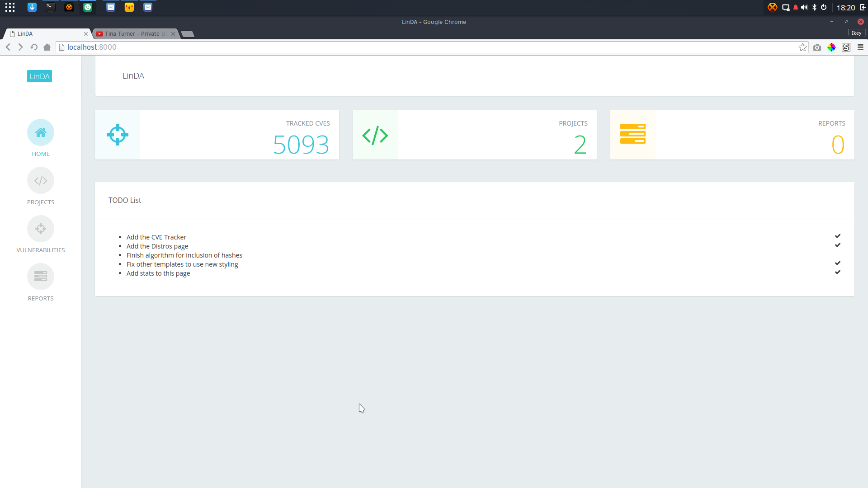868x488 pixels.
Task: Go forward in browser history
Action: click(20, 47)
